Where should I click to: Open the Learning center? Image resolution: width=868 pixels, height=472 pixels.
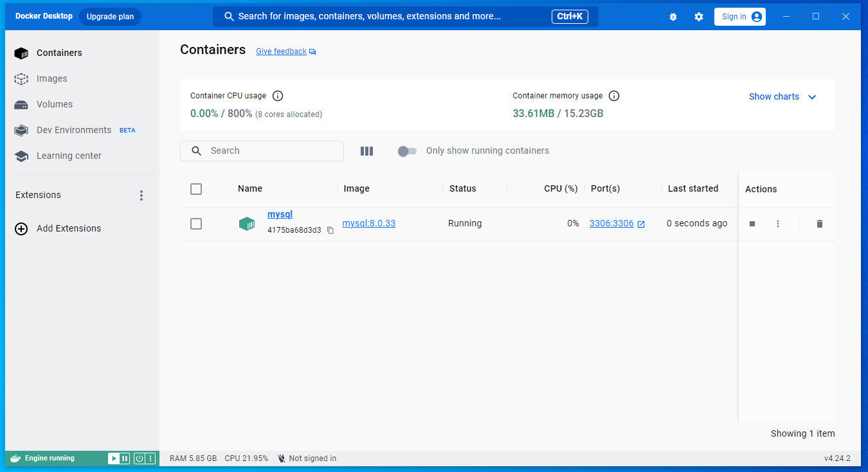point(82,156)
